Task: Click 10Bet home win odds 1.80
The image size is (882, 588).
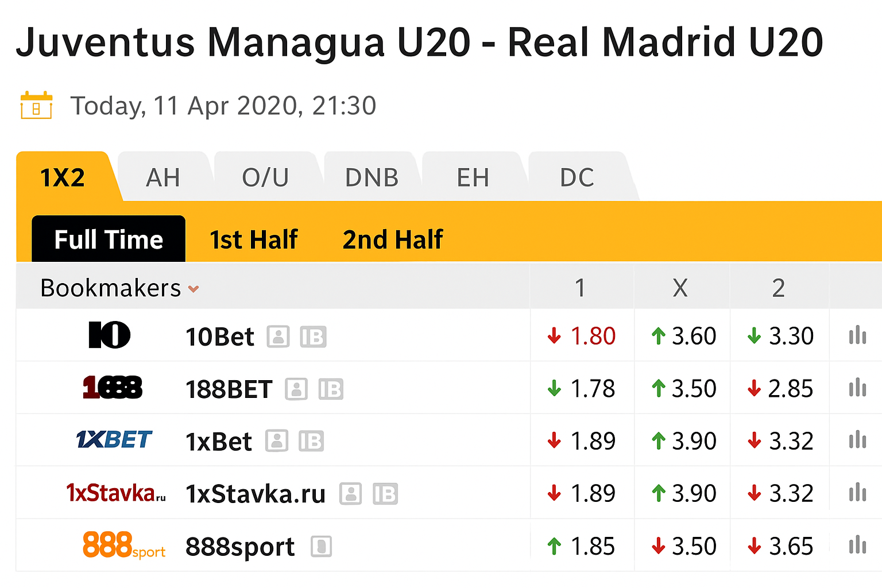Action: click(x=593, y=336)
